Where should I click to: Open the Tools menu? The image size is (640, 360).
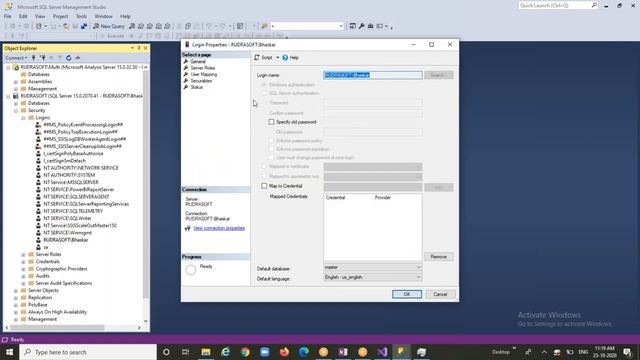point(81,16)
